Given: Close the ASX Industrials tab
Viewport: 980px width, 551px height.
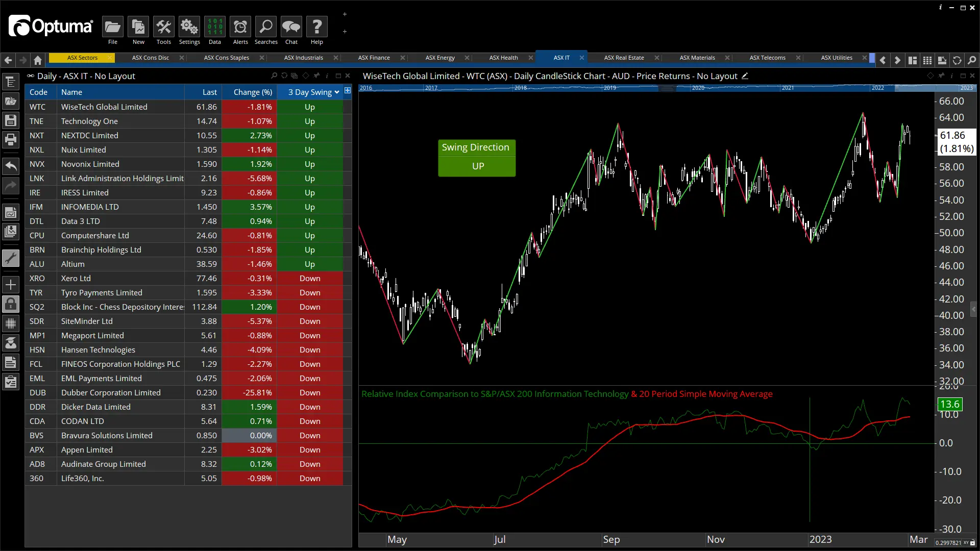Looking at the screenshot, I should (336, 58).
